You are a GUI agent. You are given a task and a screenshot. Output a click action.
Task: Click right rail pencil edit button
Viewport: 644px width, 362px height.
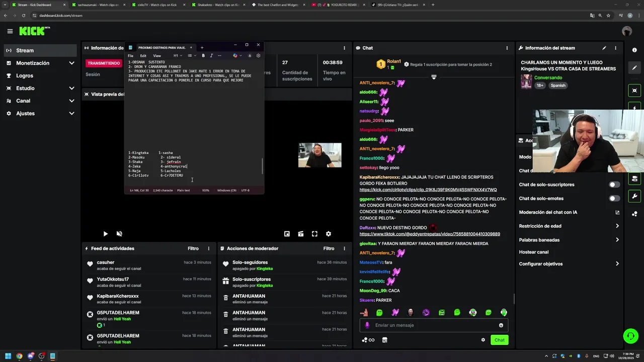pos(634,68)
